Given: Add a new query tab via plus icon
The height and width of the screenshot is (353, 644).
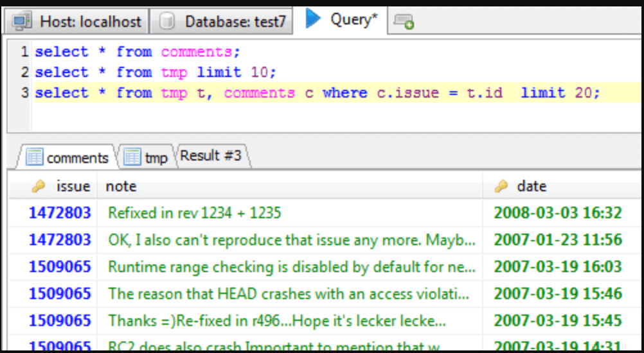Looking at the screenshot, I should [404, 21].
